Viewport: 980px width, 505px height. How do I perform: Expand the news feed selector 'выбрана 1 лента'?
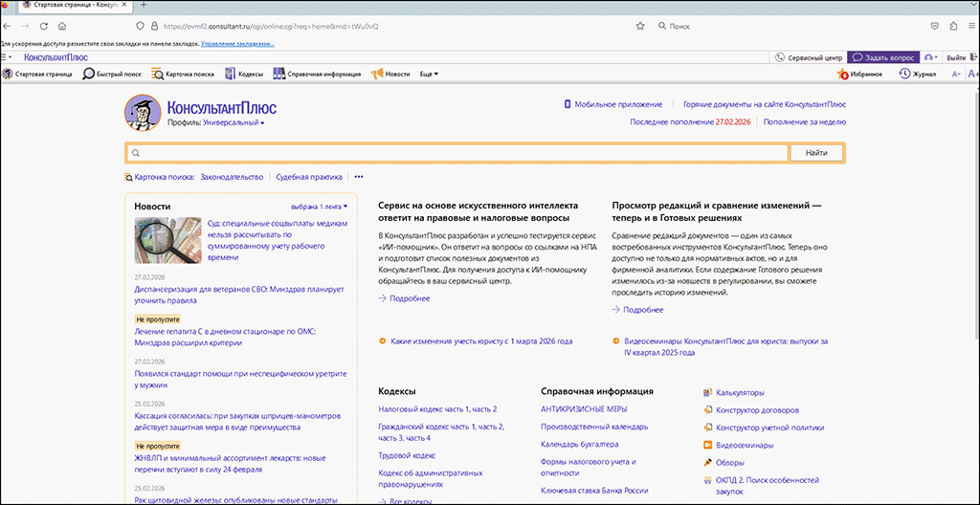[x=320, y=207]
